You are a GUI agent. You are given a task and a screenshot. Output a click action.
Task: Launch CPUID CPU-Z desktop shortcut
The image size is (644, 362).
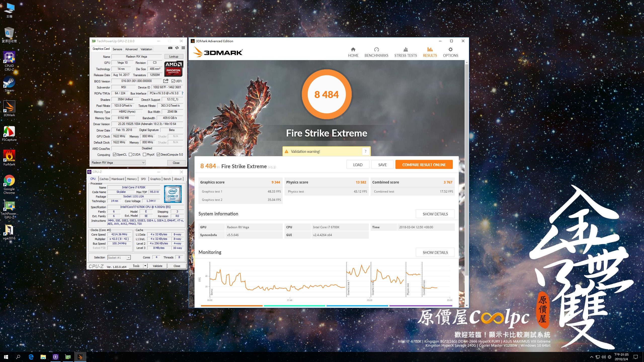pos(9,61)
